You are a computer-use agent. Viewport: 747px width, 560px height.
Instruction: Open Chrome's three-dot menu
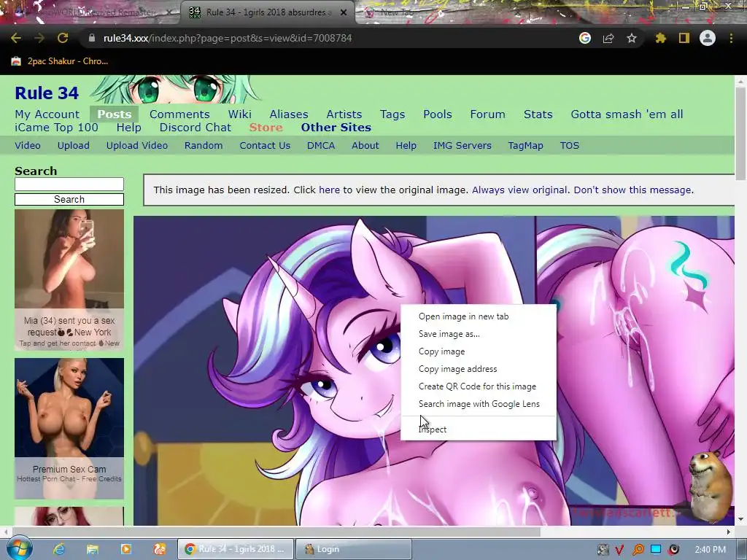(x=731, y=38)
